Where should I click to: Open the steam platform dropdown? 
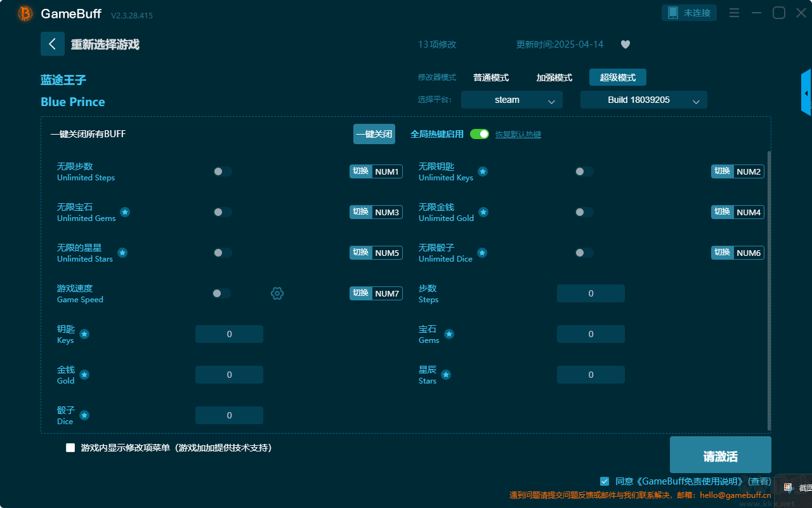point(512,100)
